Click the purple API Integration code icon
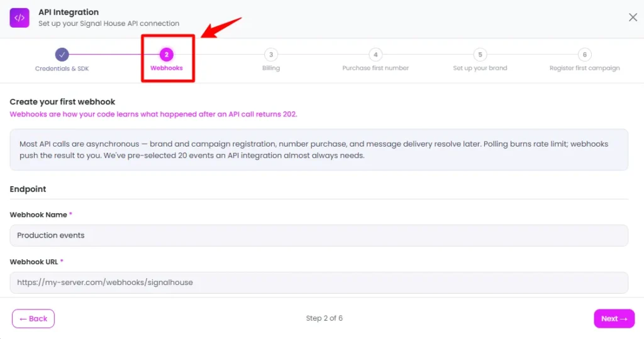Image resolution: width=644 pixels, height=339 pixels. (x=19, y=18)
